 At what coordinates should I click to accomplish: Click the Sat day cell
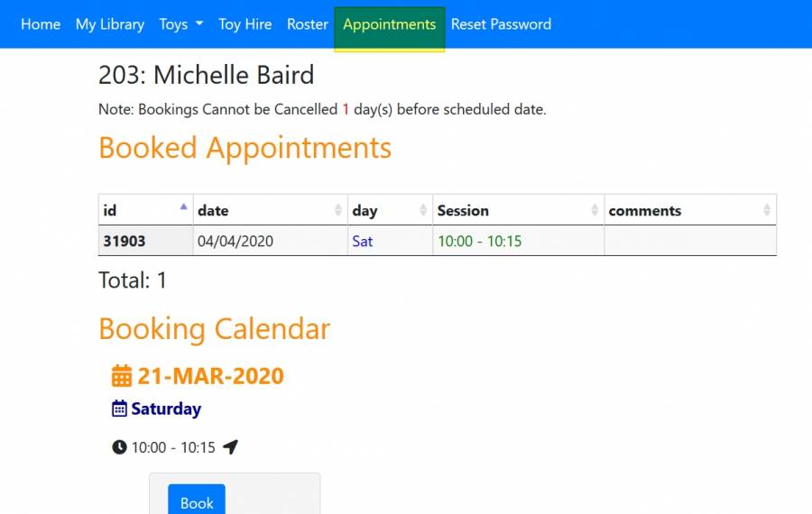point(363,242)
